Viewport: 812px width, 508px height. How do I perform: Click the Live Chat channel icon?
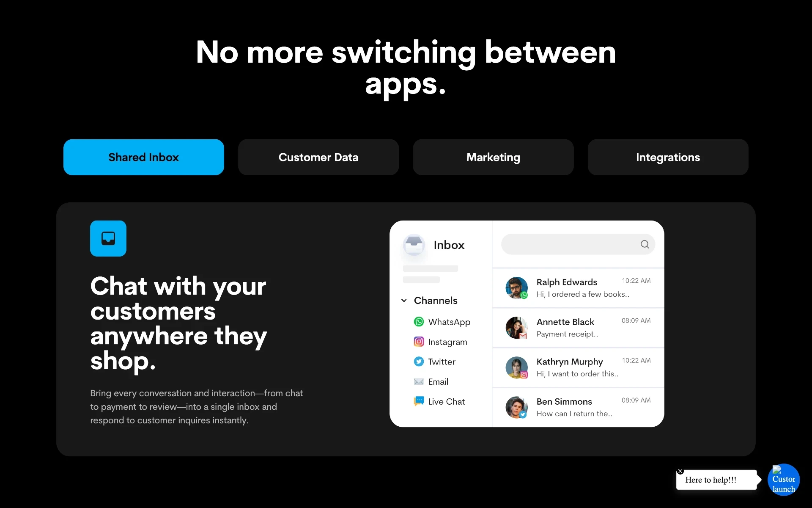pos(419,401)
